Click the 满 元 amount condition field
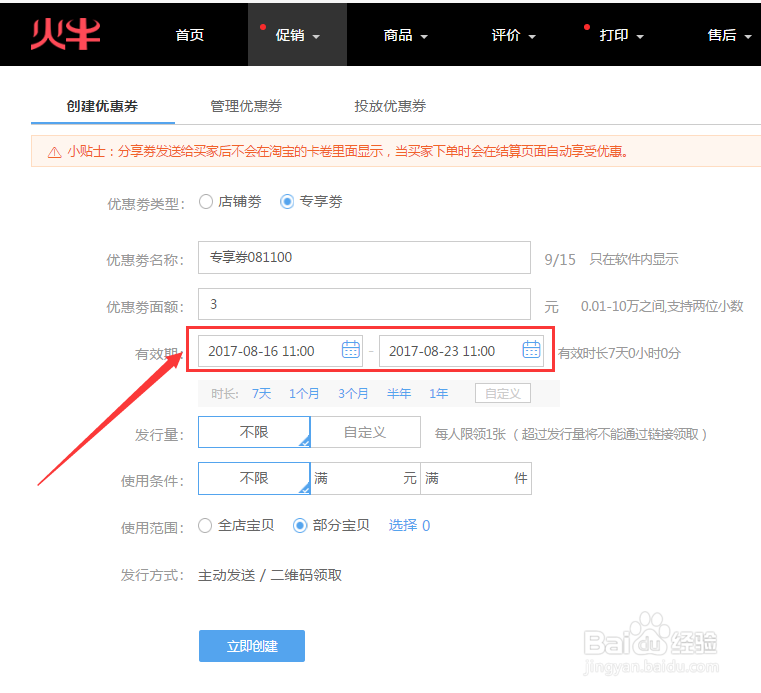The width and height of the screenshot is (761, 693). [x=365, y=478]
